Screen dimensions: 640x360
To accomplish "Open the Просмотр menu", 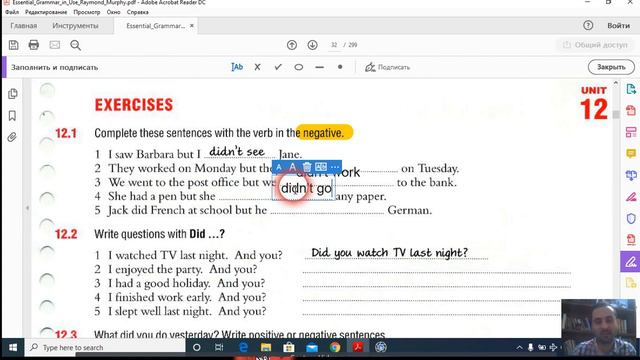I will pos(87,12).
